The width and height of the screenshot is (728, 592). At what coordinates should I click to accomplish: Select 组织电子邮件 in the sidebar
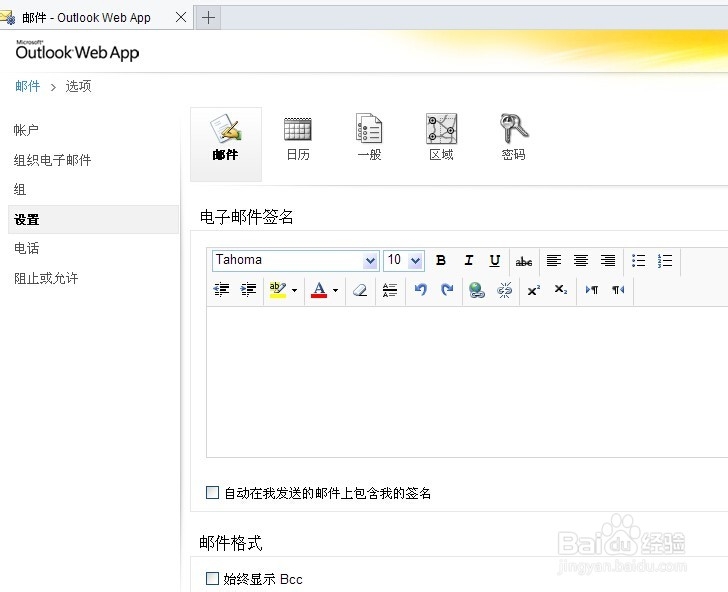(52, 160)
